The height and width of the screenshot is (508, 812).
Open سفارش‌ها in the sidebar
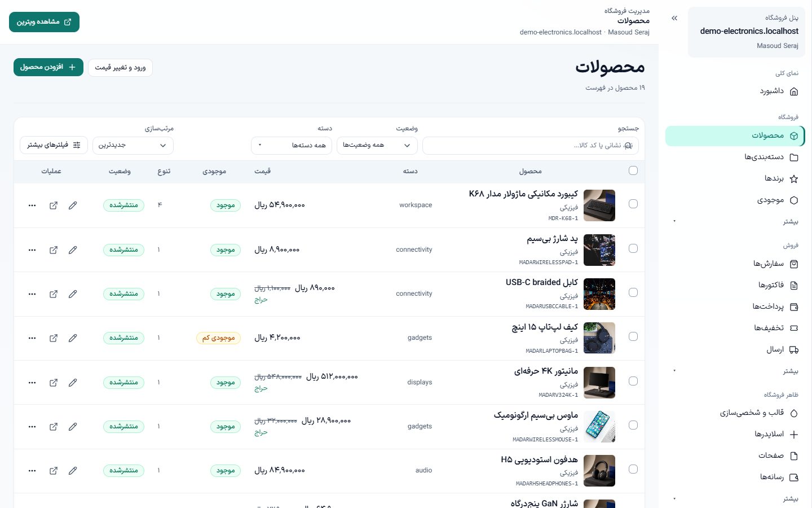[x=735, y=264]
